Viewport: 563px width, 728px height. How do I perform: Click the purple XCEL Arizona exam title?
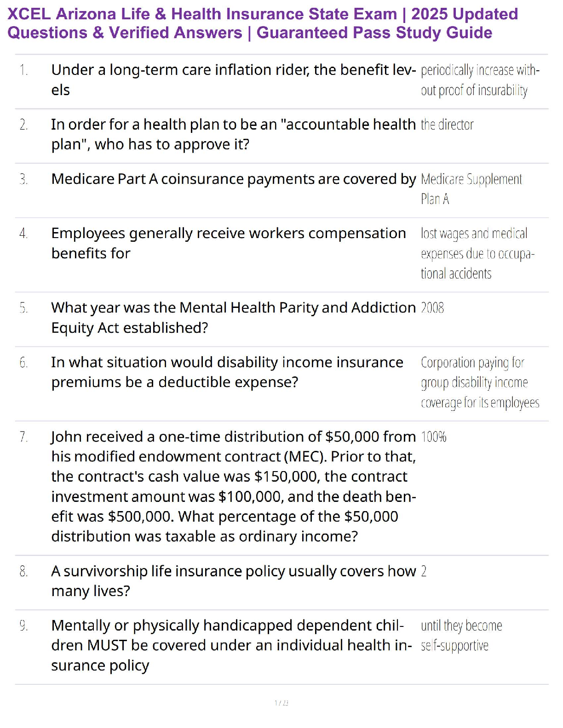(263, 23)
